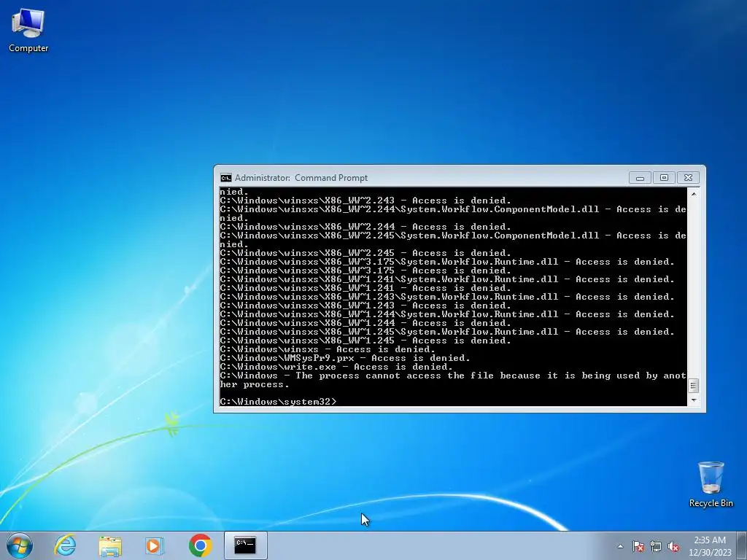Open Command Prompt title bar system menu icon
This screenshot has width=747, height=560.
tap(226, 178)
